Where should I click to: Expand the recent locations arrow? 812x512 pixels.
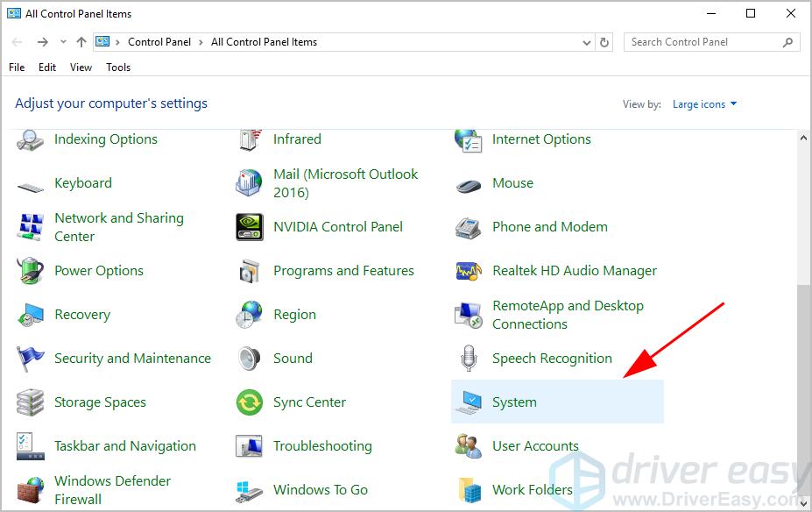pyautogui.click(x=63, y=42)
